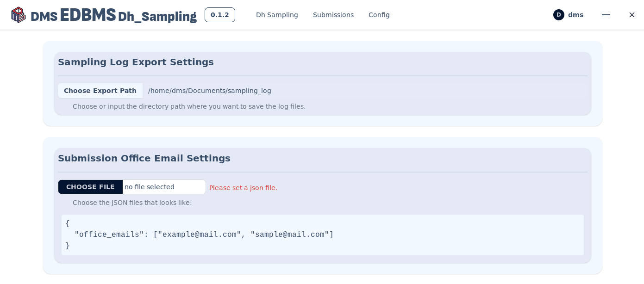Viewport: 644px width, 284px height.
Task: Click the 'Choose the JSON files' hint text
Action: [x=132, y=203]
